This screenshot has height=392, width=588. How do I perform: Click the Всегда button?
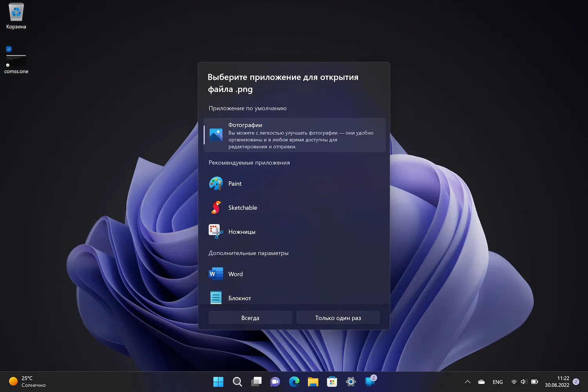pyautogui.click(x=250, y=318)
